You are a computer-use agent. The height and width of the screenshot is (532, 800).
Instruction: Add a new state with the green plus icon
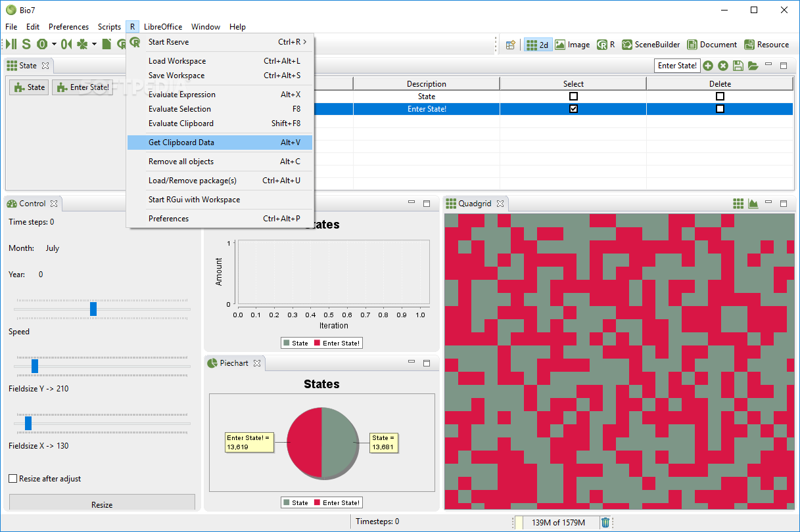708,66
